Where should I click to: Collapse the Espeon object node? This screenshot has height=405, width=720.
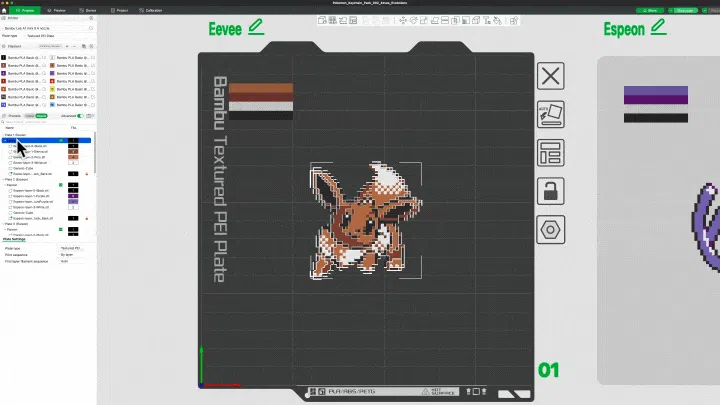5,185
